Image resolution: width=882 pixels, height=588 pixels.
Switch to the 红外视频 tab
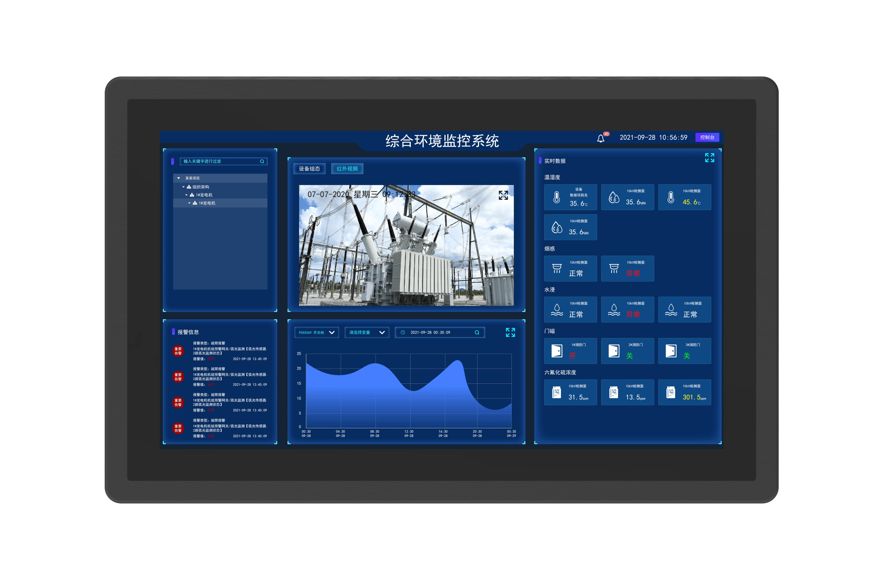(x=347, y=169)
